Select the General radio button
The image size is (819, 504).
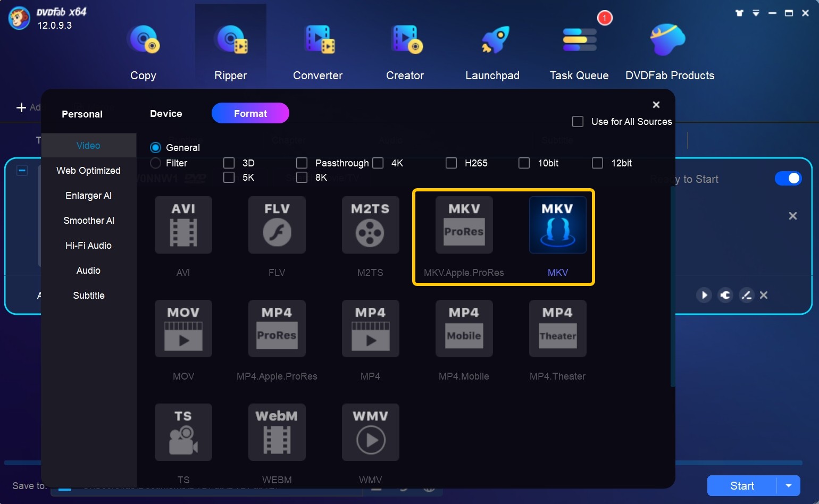[x=155, y=148]
